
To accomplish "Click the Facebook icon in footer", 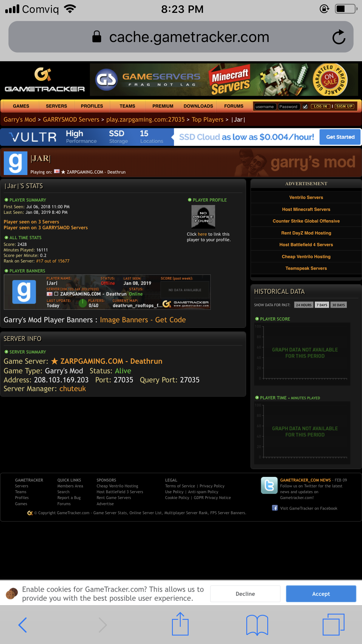I will (x=275, y=508).
